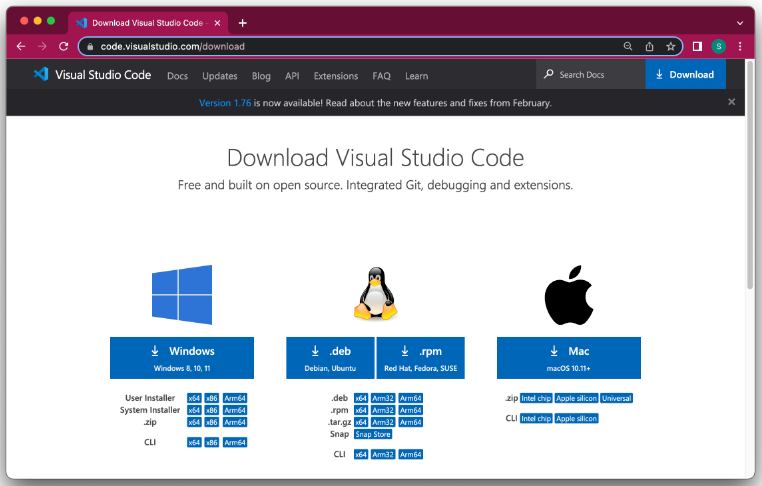Screen dimensions: 762x486
Task: Bookmark page with the star icon
Action: click(671, 46)
